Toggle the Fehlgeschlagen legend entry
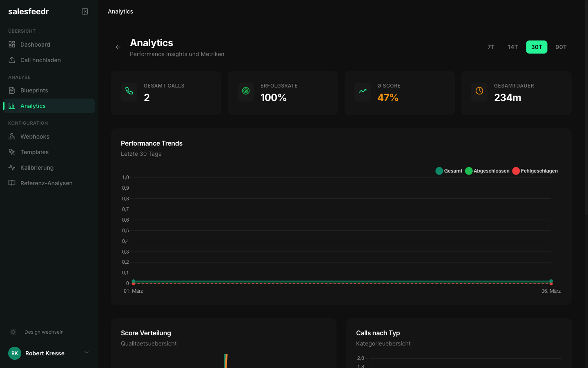Screen dimensions: 588x368 (535, 171)
